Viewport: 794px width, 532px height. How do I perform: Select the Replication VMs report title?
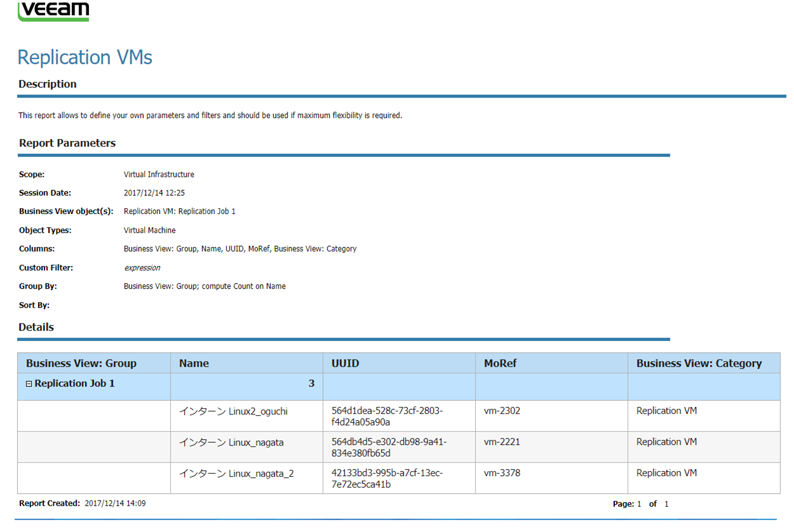tap(84, 58)
